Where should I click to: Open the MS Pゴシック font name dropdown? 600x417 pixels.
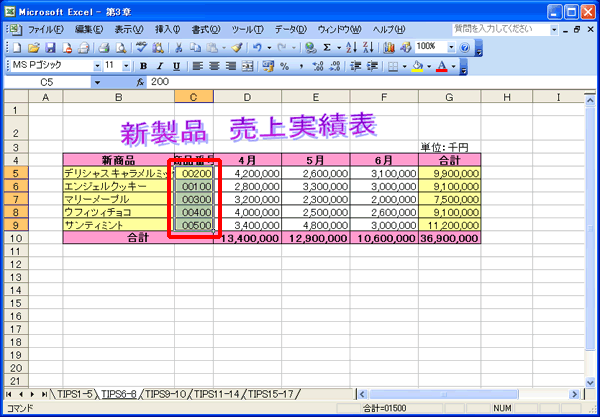pos(97,66)
